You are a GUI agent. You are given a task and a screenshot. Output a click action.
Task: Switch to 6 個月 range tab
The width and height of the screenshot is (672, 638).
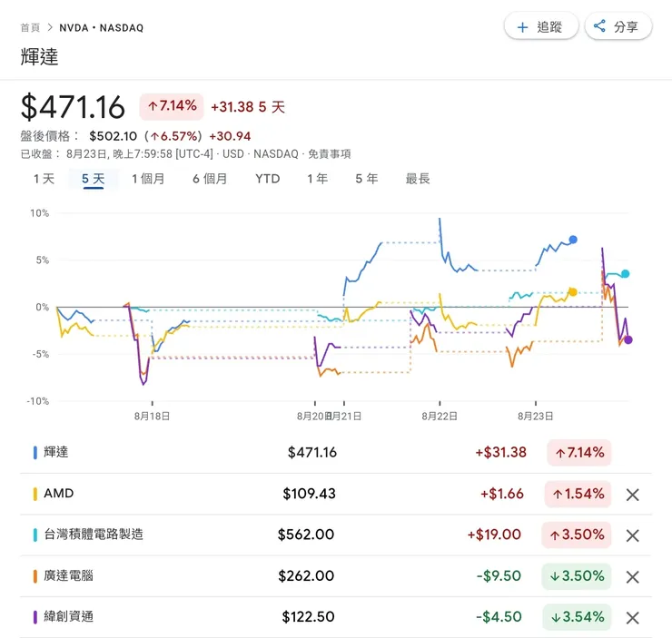(210, 179)
